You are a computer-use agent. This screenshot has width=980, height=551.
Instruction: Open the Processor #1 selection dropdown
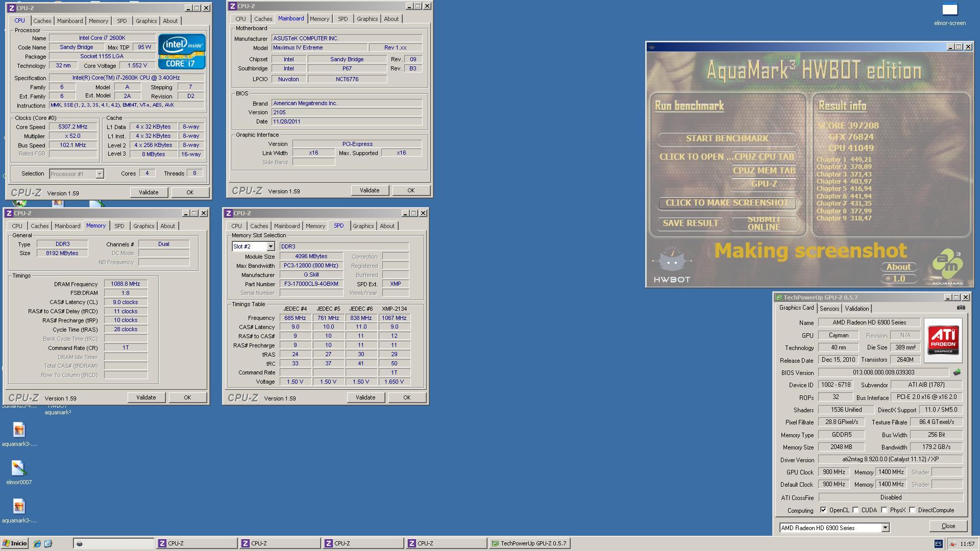[100, 174]
